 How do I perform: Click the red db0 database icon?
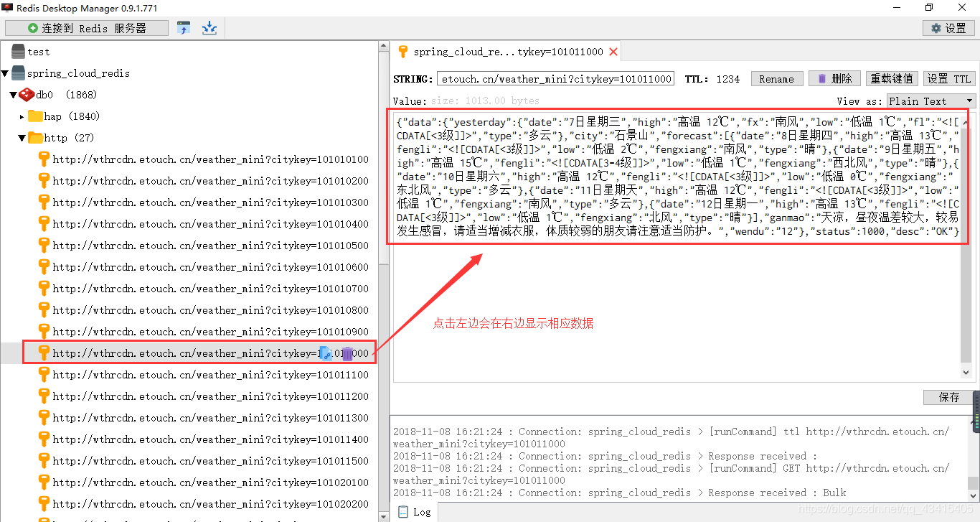tap(27, 95)
